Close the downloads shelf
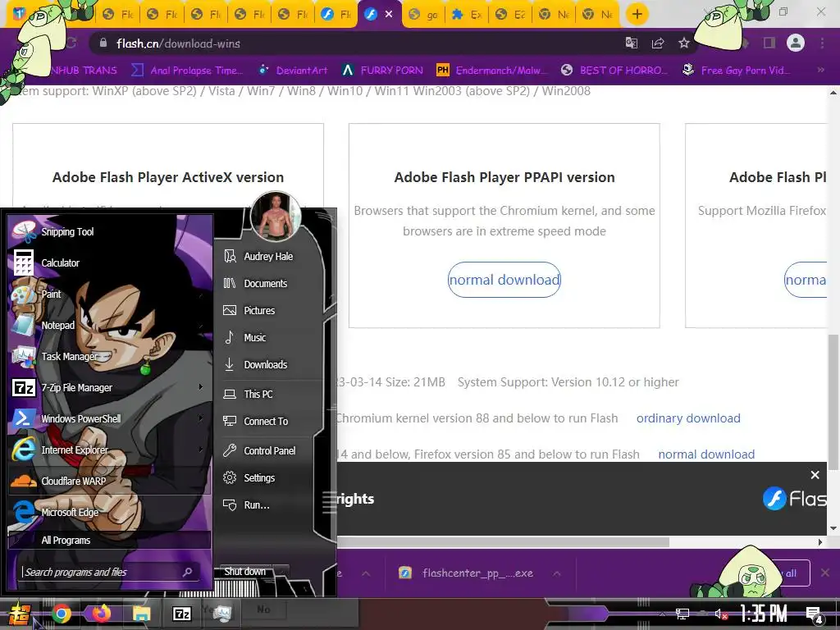The height and width of the screenshot is (630, 840). click(825, 573)
